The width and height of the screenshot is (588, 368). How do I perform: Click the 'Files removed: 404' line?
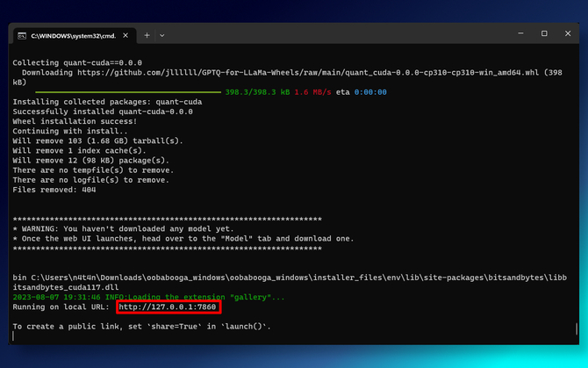[x=54, y=190]
